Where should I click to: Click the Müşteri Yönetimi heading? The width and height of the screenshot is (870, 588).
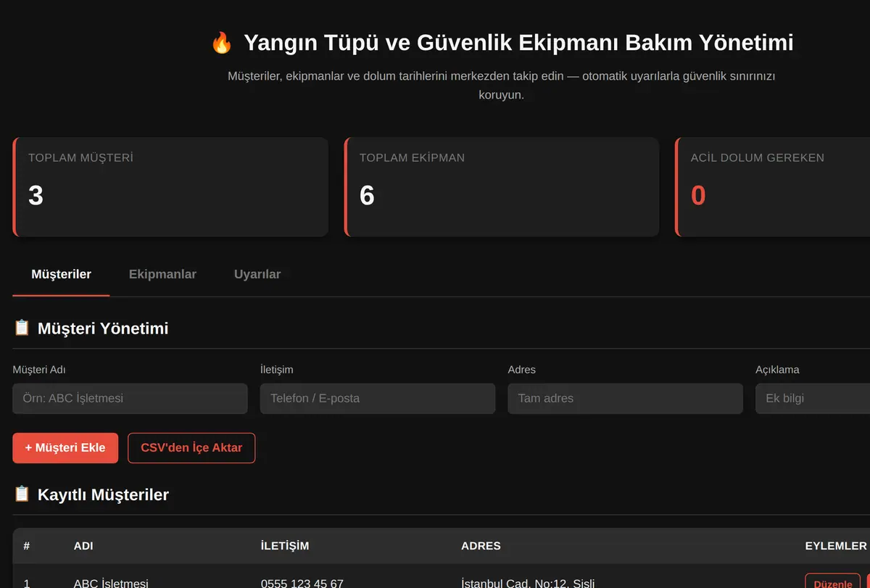tap(103, 328)
